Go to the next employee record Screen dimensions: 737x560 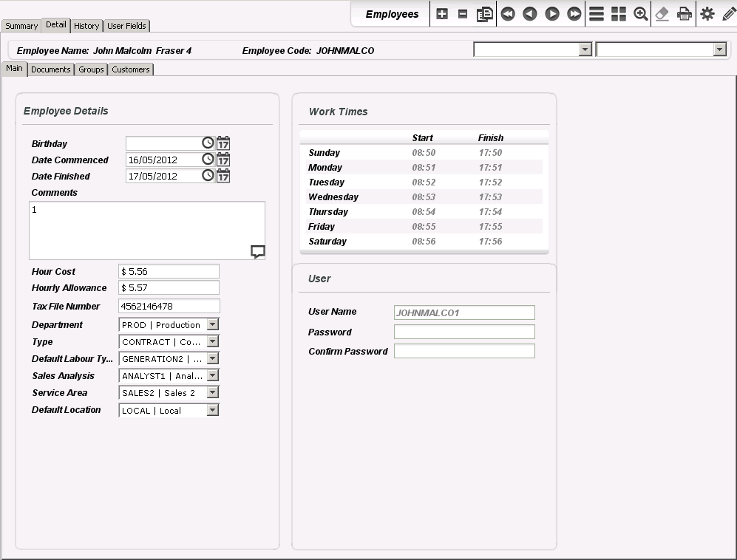click(x=552, y=14)
